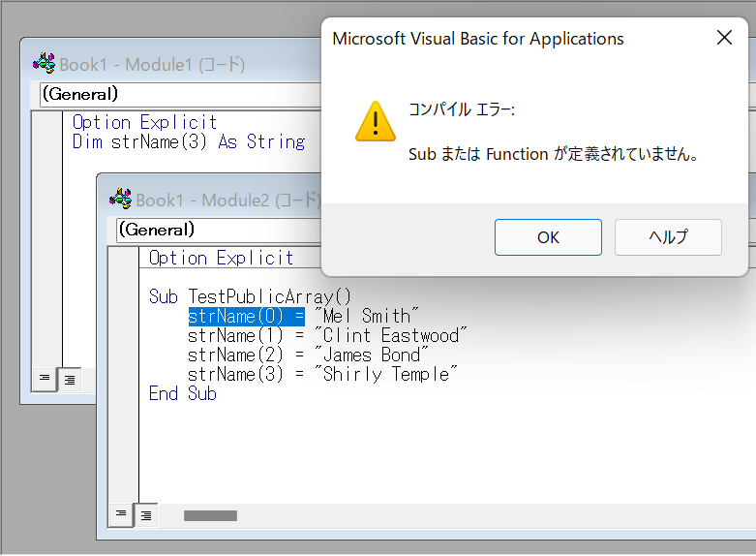Switch Module1 to full module view

click(70, 380)
